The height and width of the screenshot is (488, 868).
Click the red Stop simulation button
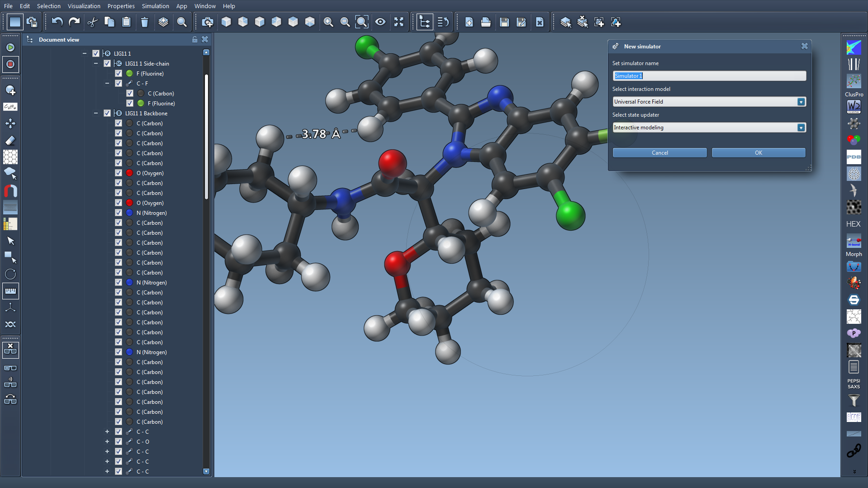(x=10, y=64)
